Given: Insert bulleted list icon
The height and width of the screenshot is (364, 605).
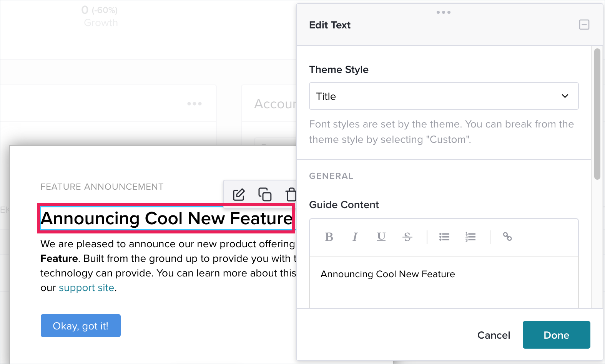Looking at the screenshot, I should coord(444,237).
